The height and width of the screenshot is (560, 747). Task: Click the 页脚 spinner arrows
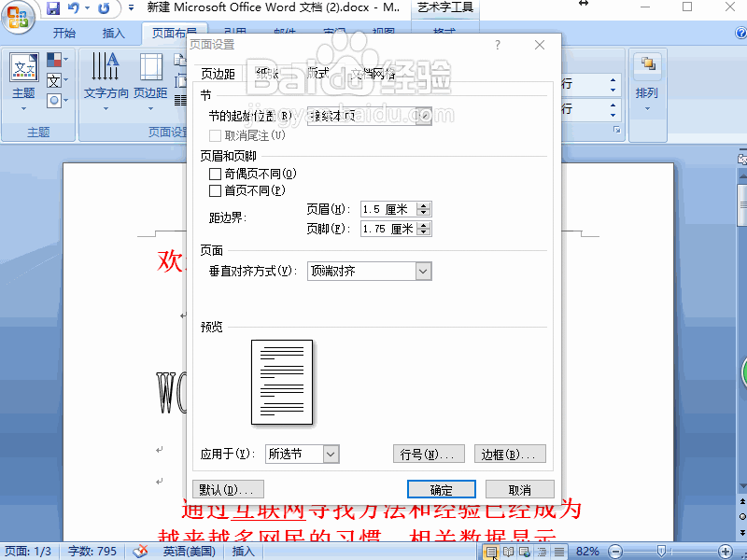tap(424, 229)
